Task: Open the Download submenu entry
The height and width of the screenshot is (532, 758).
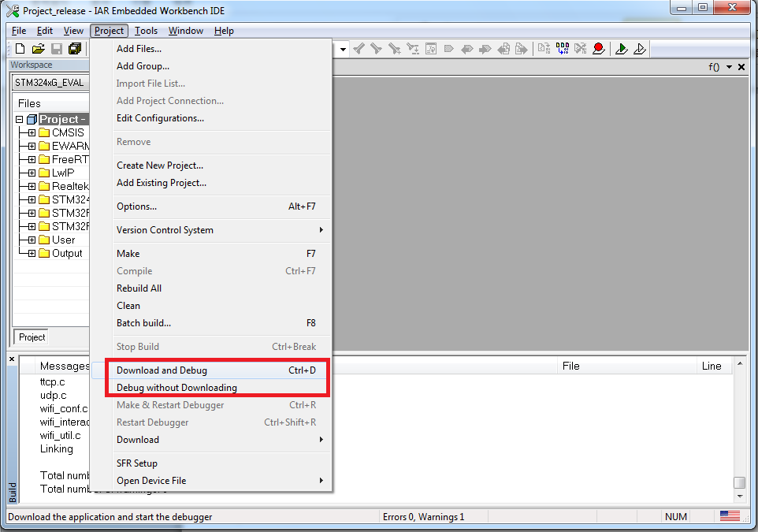Action: [210, 440]
